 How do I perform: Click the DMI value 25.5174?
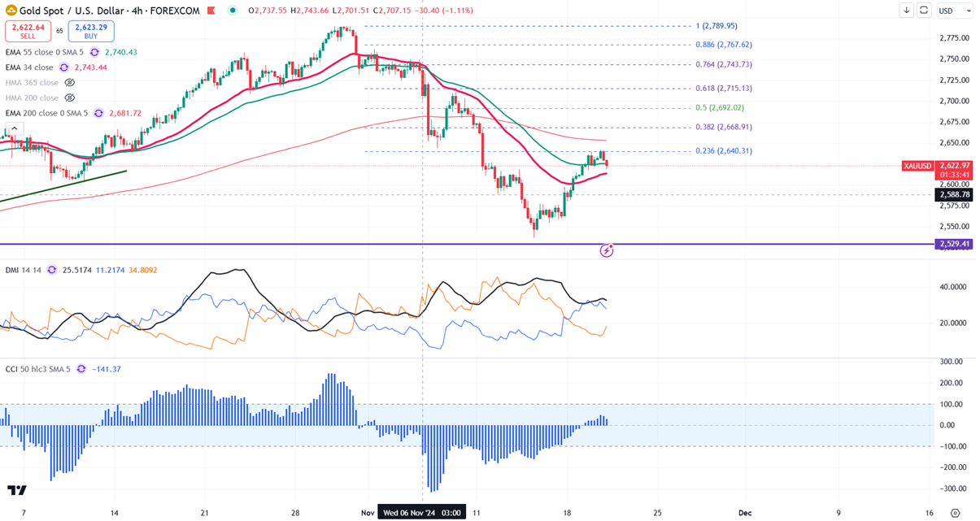[x=78, y=269]
